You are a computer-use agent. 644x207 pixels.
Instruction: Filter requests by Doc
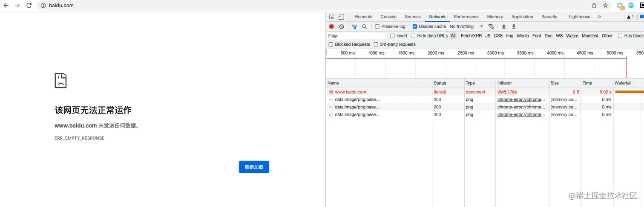(x=549, y=36)
